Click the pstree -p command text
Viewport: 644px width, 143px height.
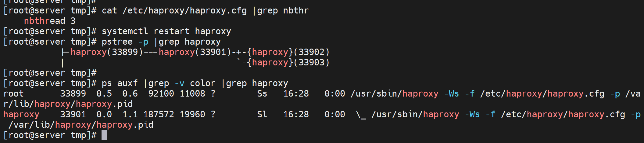tap(125, 42)
